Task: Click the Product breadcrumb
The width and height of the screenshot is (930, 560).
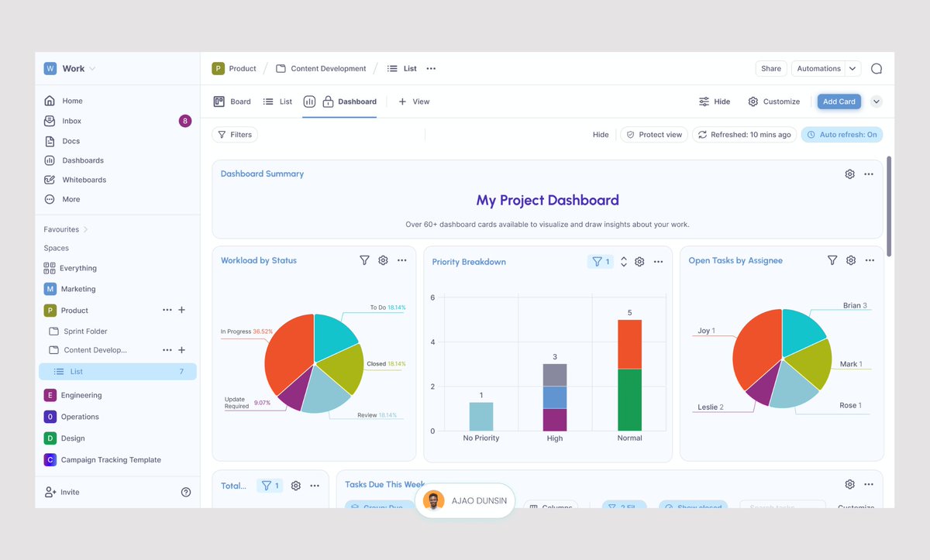Action: (234, 68)
